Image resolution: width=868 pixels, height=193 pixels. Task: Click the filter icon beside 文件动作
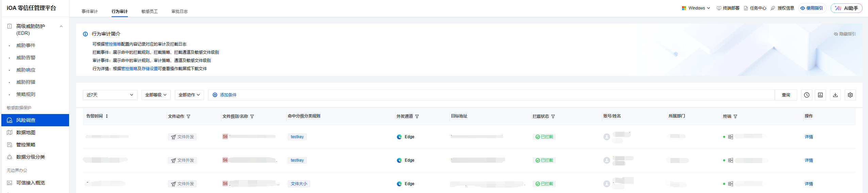pyautogui.click(x=188, y=116)
